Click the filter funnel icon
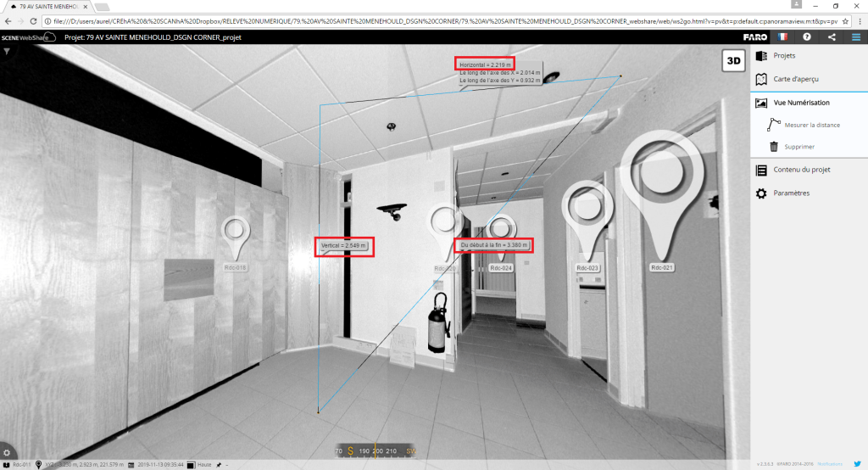This screenshot has height=470, width=868. (x=7, y=52)
